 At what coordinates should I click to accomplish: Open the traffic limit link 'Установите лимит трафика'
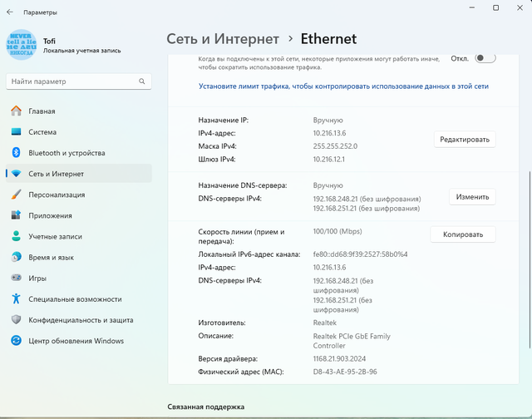click(343, 86)
